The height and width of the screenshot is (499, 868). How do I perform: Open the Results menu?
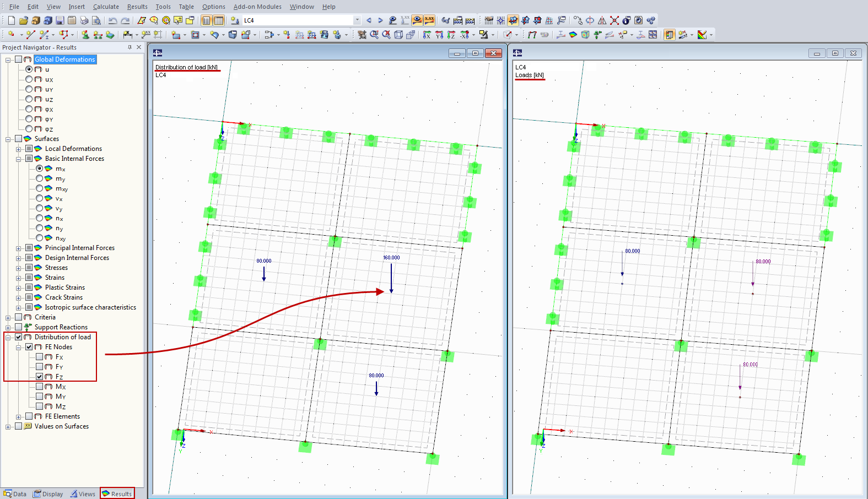(x=137, y=7)
